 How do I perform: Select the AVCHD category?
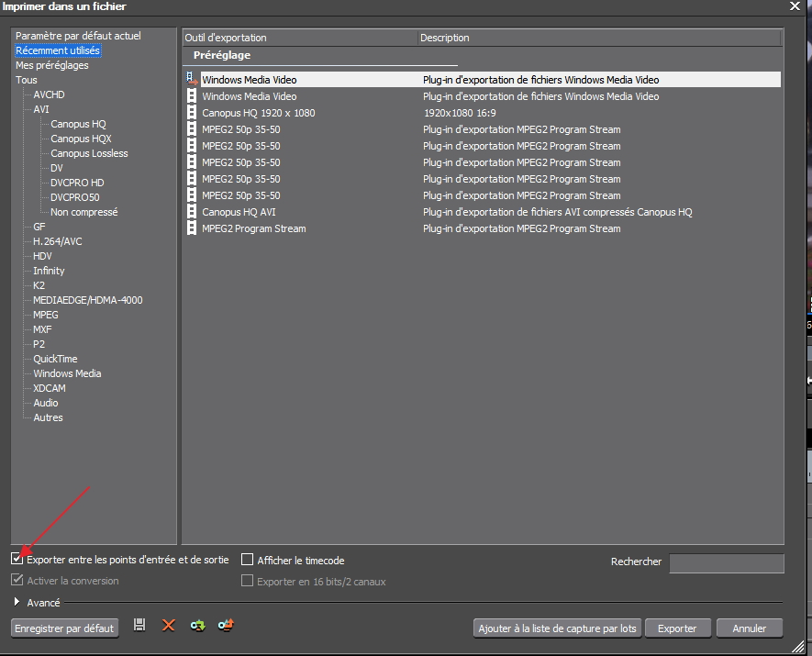coord(50,95)
